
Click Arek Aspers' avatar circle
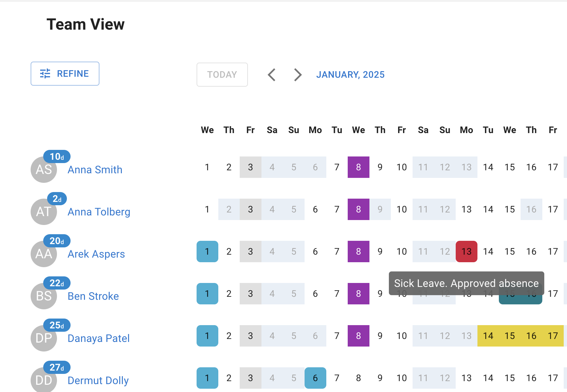pyautogui.click(x=43, y=254)
